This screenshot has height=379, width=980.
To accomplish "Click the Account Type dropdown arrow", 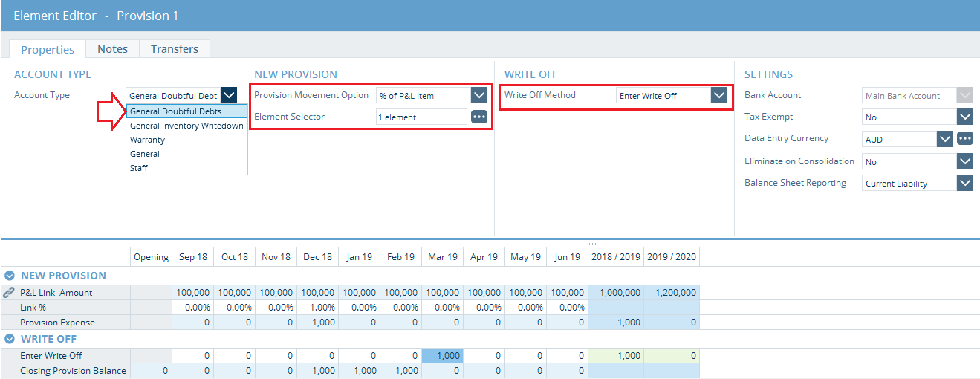I will (229, 96).
